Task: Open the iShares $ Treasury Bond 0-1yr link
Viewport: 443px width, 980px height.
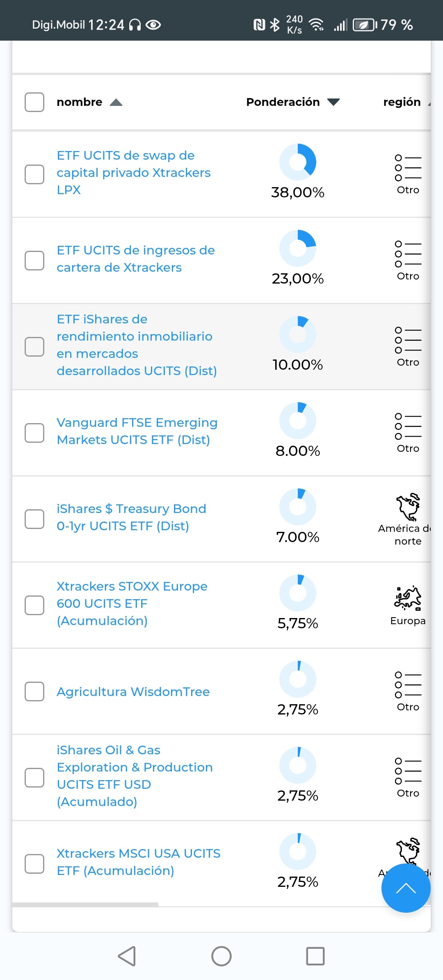Action: pos(131,517)
